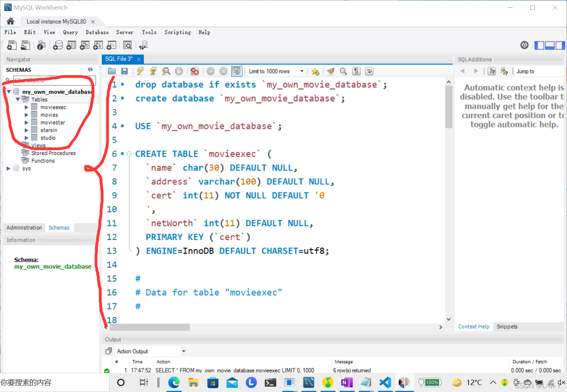Open a SQL script file in new tab
This screenshot has width=567, height=392.
tap(25, 45)
